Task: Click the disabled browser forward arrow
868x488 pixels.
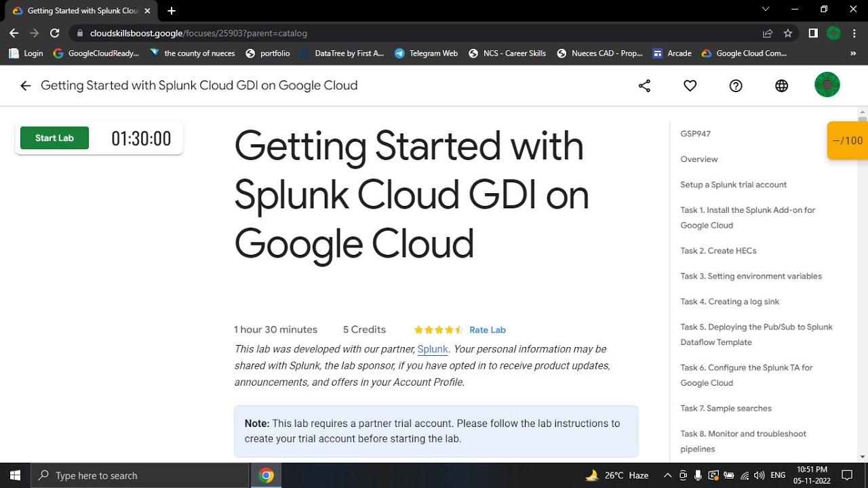Action: pos(35,33)
